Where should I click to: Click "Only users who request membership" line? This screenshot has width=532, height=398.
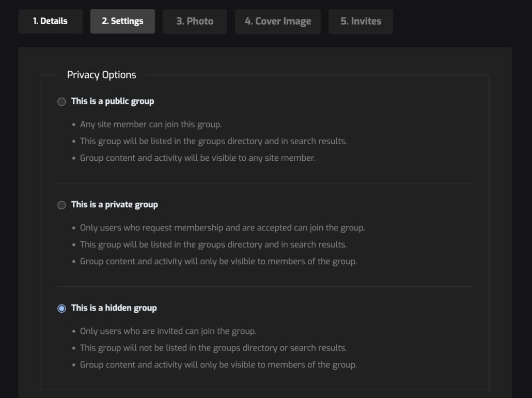point(223,228)
